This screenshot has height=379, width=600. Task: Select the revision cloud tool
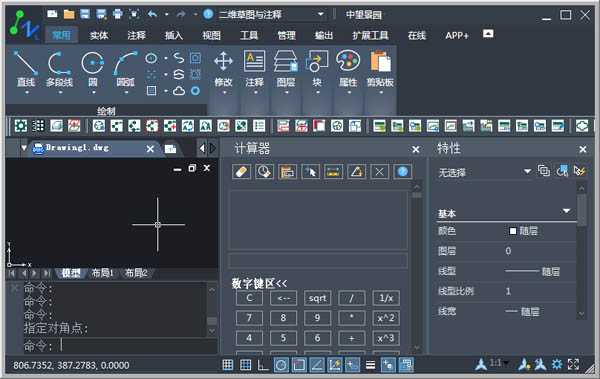pyautogui.click(x=179, y=91)
